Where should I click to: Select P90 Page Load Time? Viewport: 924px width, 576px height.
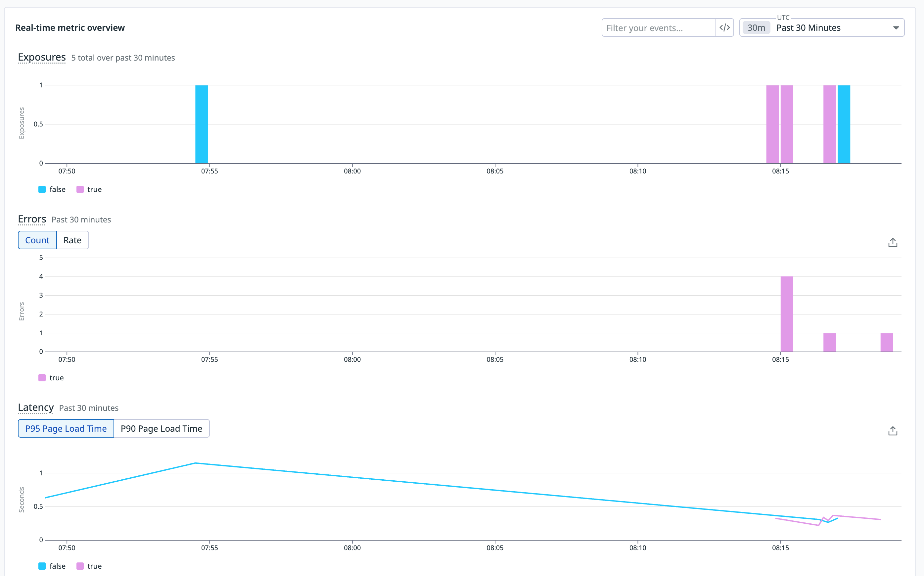point(162,429)
